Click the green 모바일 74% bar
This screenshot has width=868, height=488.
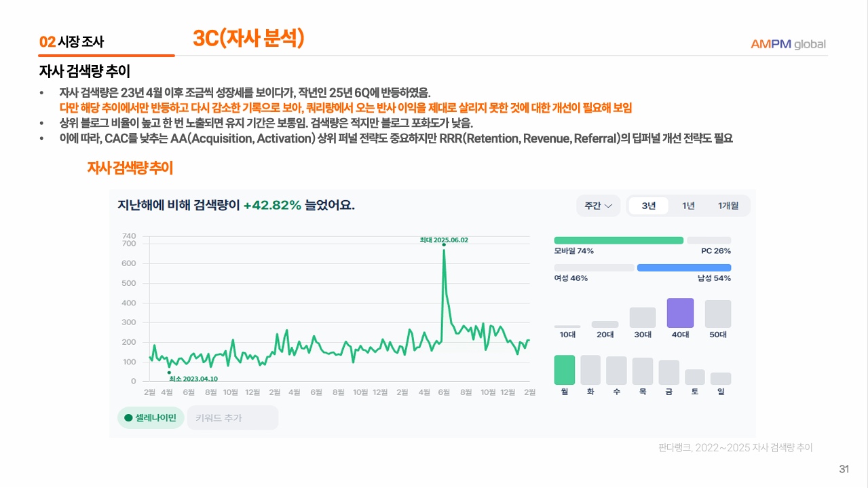tap(618, 240)
